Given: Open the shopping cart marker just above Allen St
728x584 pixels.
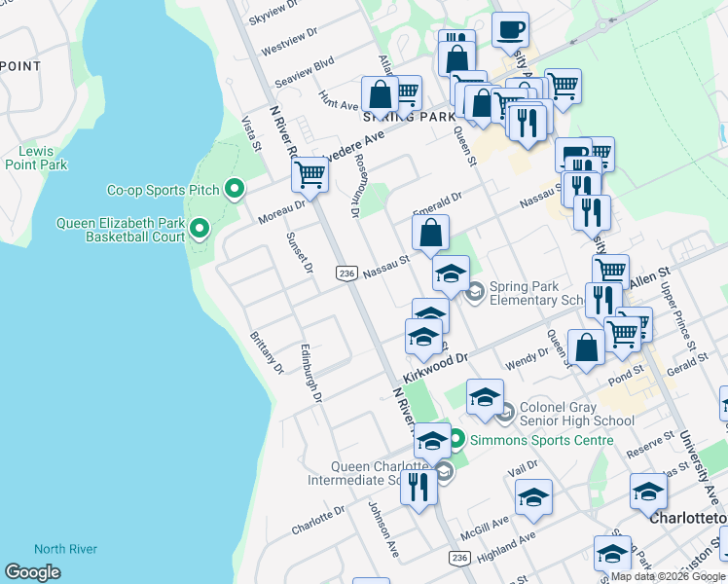Looking at the screenshot, I should [x=611, y=272].
